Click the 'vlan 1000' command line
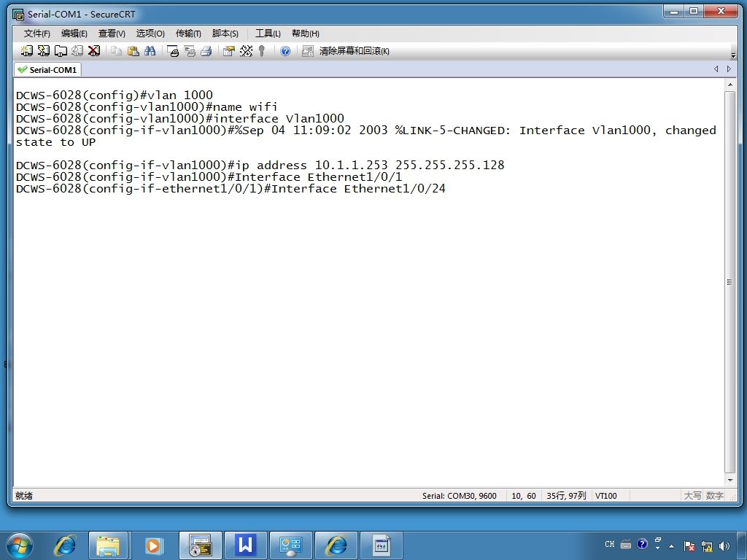747x560 pixels. (x=115, y=96)
